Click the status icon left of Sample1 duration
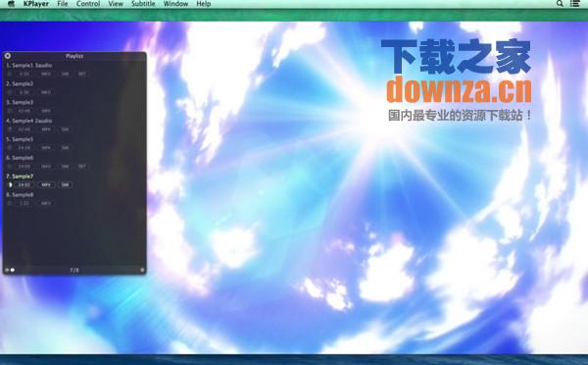The image size is (588, 365). [10, 74]
